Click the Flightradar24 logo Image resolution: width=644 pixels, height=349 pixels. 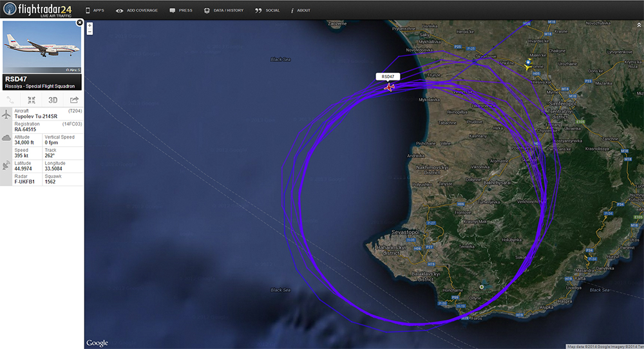(37, 10)
